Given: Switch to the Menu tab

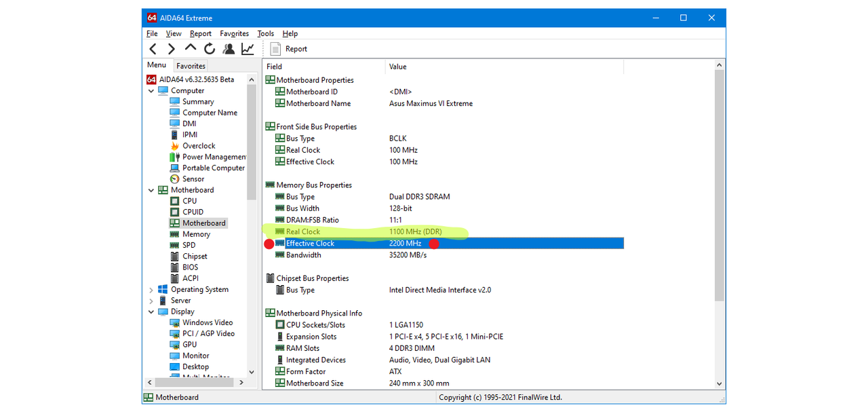Looking at the screenshot, I should click(x=157, y=65).
